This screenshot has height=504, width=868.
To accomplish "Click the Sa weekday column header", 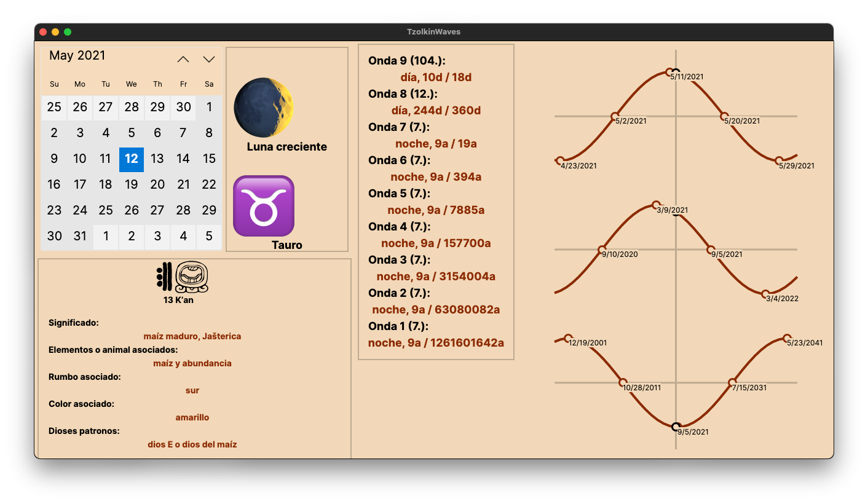I will click(x=209, y=84).
